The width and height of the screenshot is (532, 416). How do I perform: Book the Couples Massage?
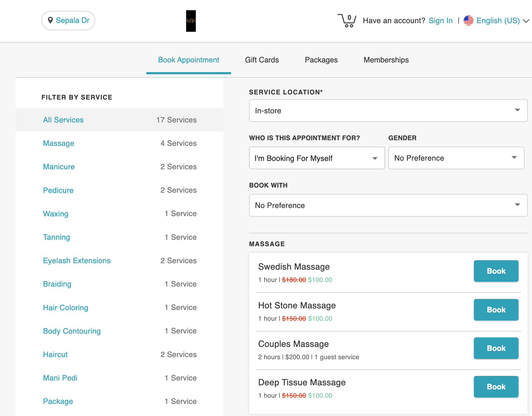point(496,348)
